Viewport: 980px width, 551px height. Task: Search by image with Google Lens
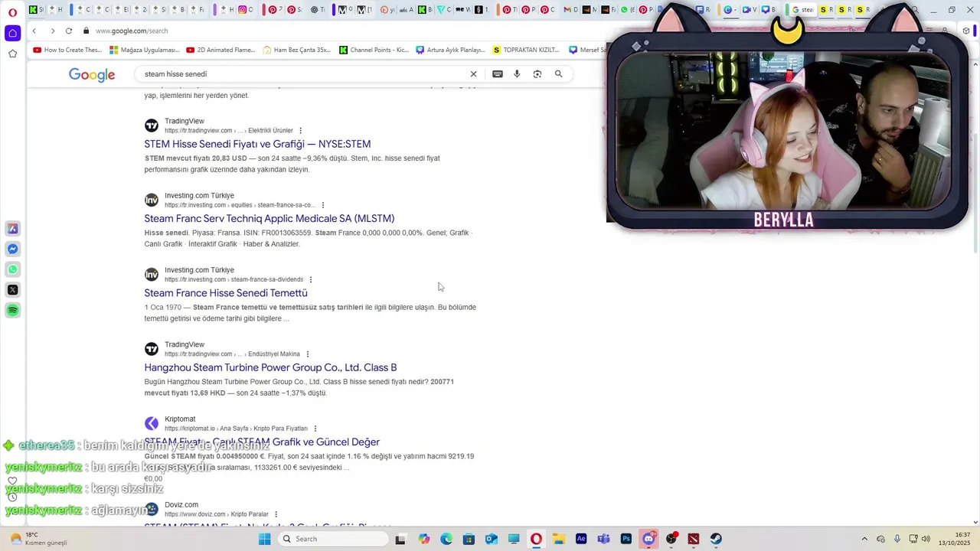[537, 74]
